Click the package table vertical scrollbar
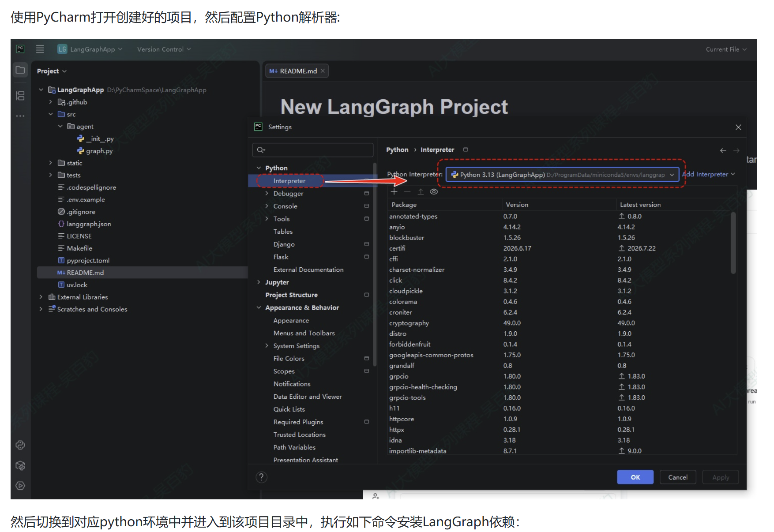774x532 pixels. coord(733,243)
